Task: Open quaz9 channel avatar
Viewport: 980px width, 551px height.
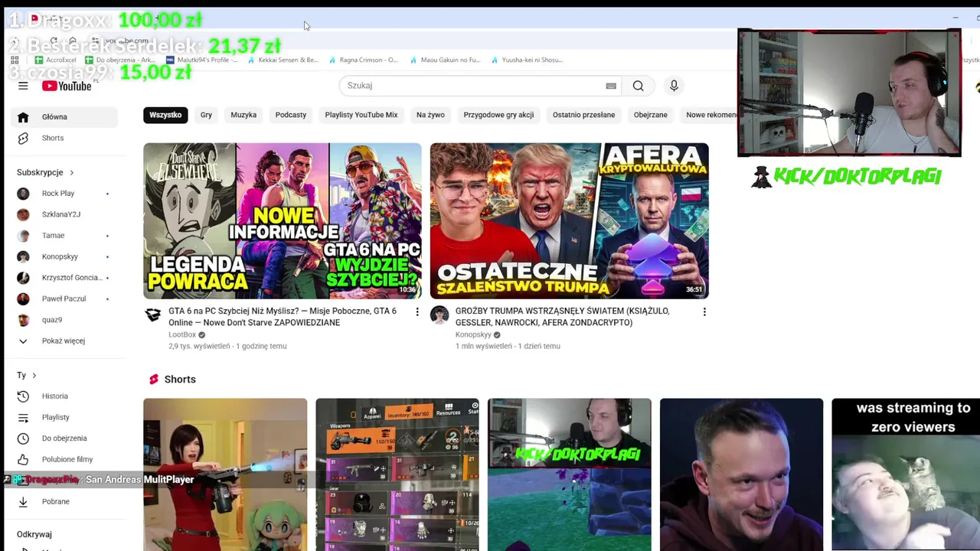Action: click(x=23, y=320)
